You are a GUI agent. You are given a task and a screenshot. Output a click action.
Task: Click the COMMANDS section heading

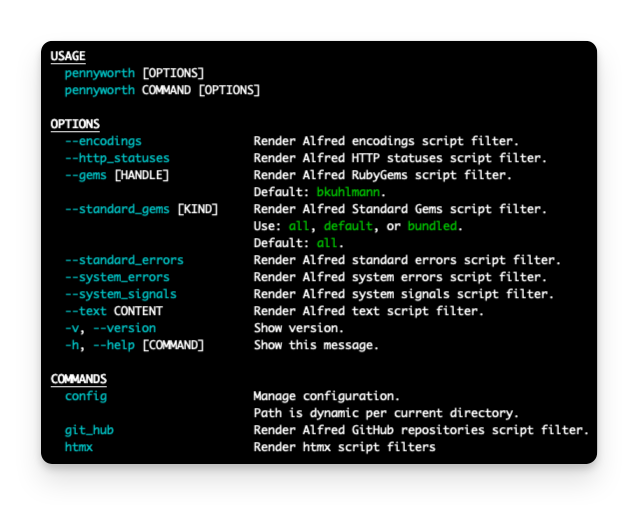pyautogui.click(x=79, y=379)
